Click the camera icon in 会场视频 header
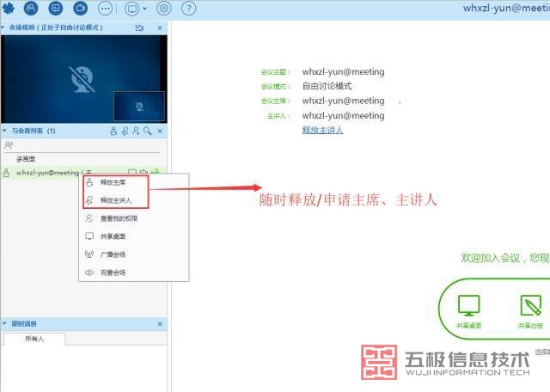Image resolution: width=550 pixels, height=392 pixels. click(139, 28)
